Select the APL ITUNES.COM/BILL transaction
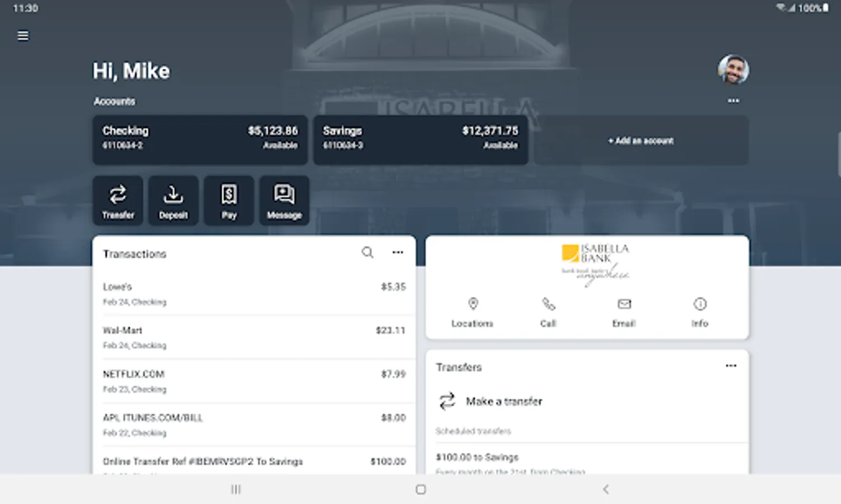Screen dimensions: 841x504 pos(254,424)
